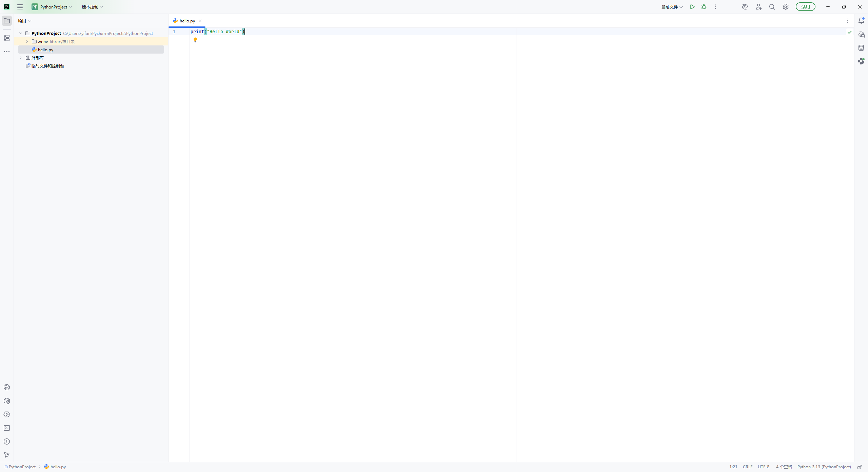Click the 试用 trial button

pos(805,7)
